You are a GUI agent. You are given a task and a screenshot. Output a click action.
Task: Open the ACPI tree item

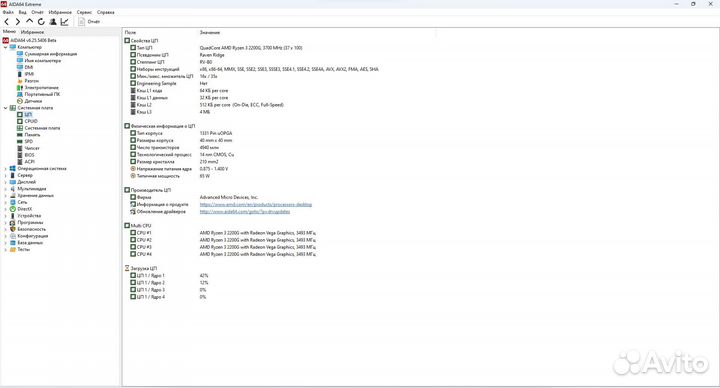point(29,162)
